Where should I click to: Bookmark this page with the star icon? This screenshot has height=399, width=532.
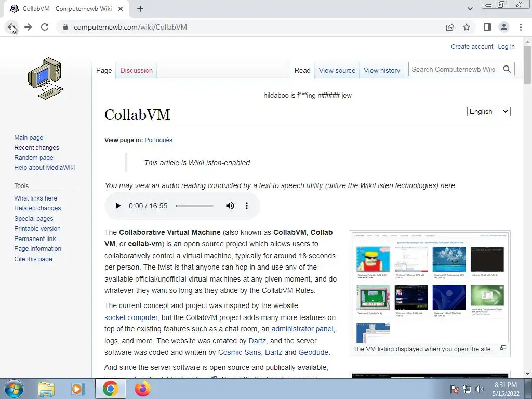(467, 27)
